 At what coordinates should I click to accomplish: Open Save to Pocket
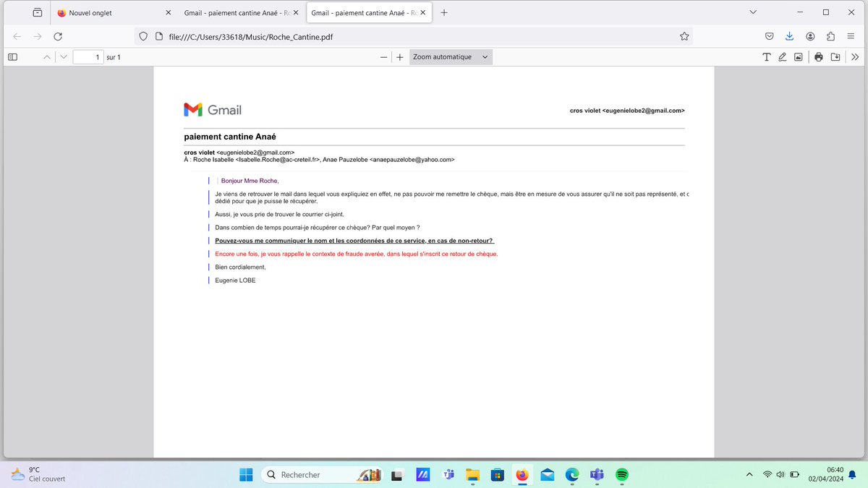(770, 36)
